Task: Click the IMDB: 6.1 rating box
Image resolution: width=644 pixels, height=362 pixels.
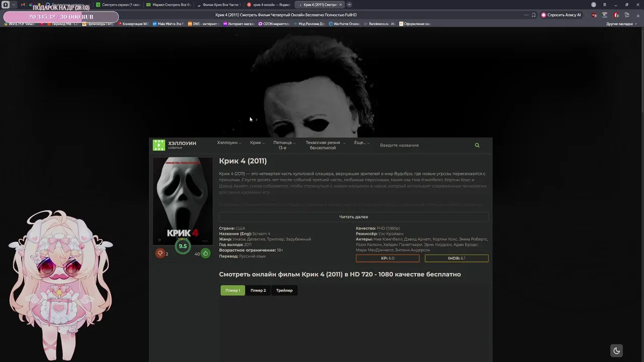Action: [456, 258]
